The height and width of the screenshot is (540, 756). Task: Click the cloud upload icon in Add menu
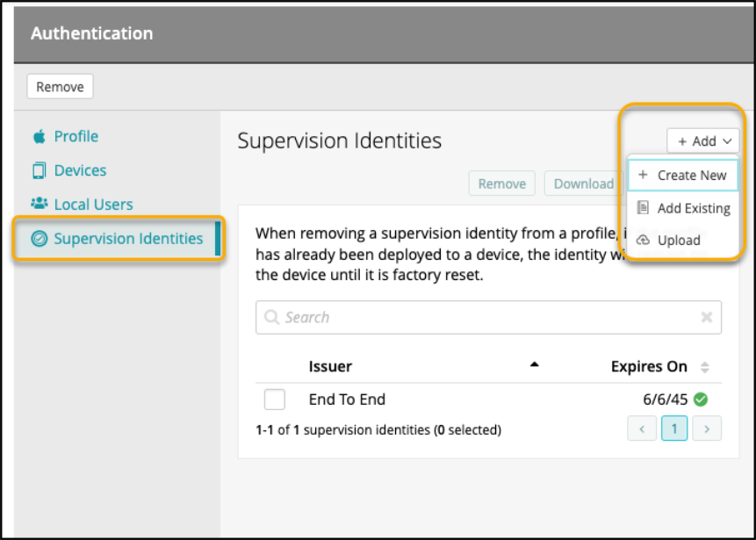click(643, 241)
